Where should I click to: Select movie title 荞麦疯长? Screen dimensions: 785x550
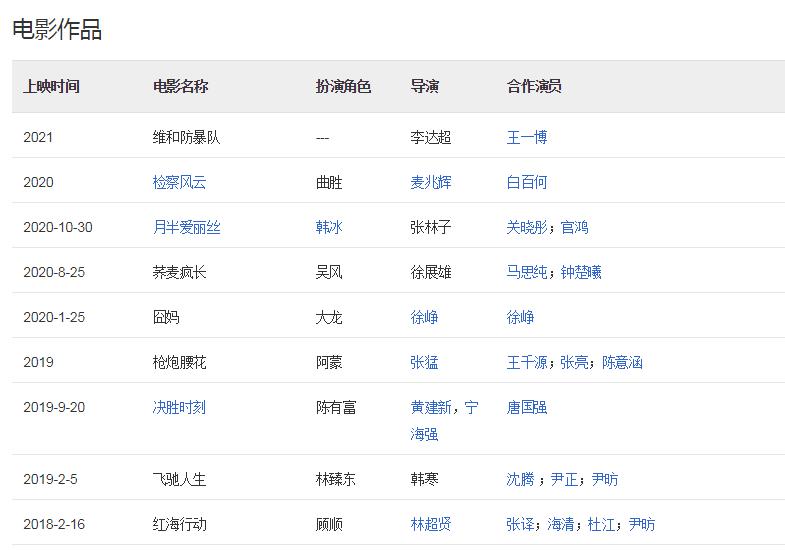click(179, 272)
